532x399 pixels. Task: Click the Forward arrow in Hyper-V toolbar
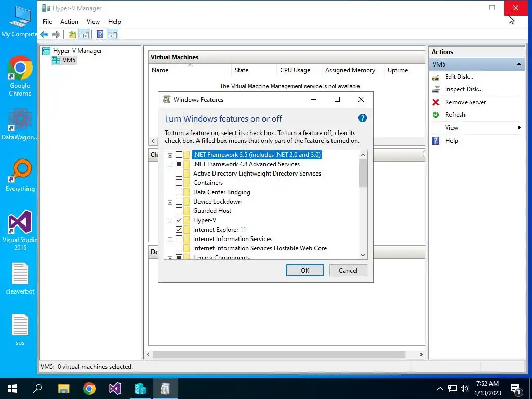[x=56, y=34]
